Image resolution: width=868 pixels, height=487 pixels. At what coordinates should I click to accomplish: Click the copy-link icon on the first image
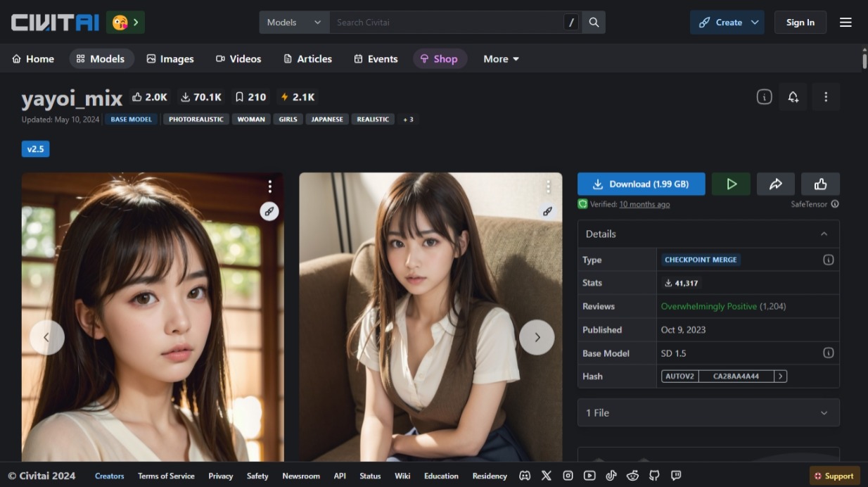click(269, 211)
